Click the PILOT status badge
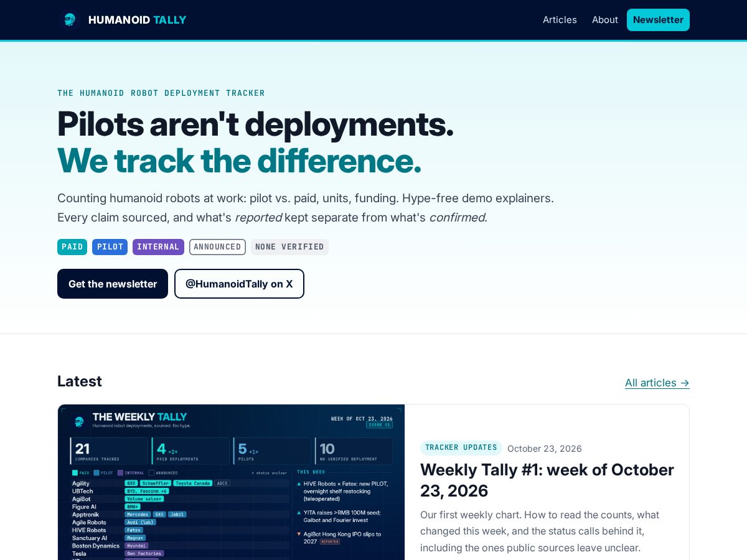The width and height of the screenshot is (747, 560). coord(110,247)
